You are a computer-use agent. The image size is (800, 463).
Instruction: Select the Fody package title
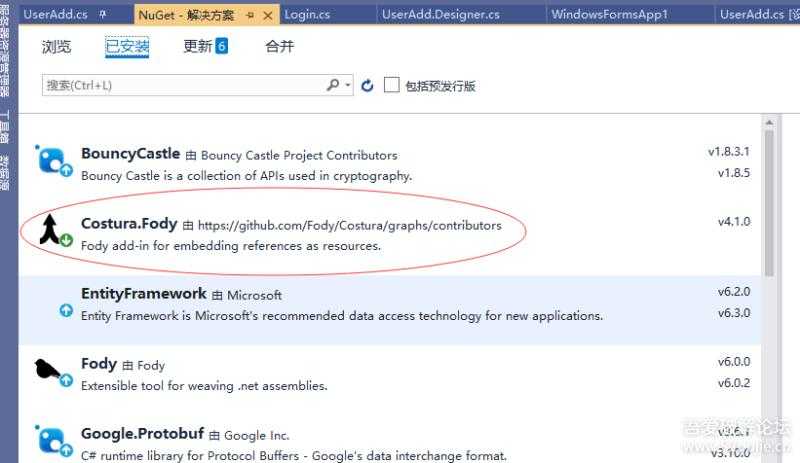99,363
